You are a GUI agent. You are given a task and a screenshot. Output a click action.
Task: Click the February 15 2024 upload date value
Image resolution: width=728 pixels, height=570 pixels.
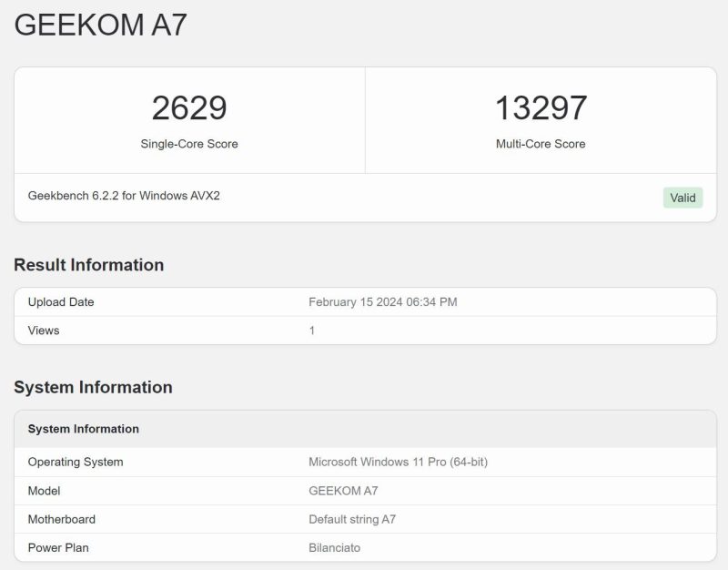382,302
